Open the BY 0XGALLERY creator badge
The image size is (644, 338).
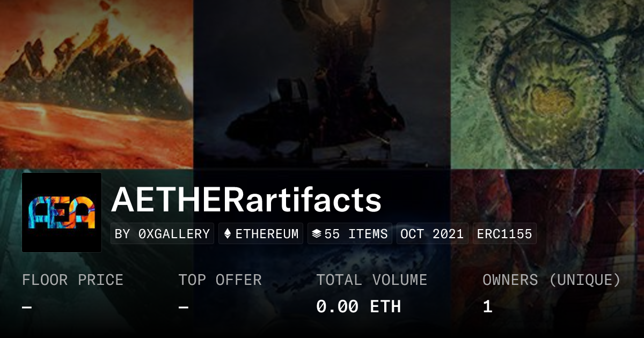tap(162, 234)
